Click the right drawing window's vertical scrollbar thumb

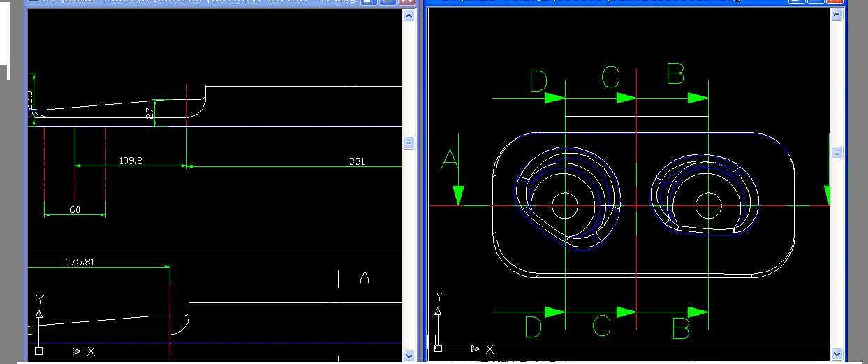tap(837, 153)
